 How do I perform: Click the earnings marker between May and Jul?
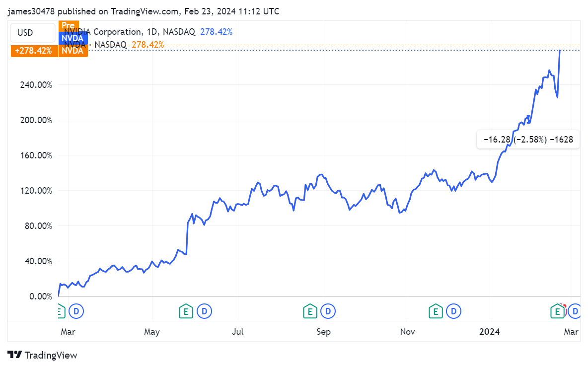click(x=186, y=311)
